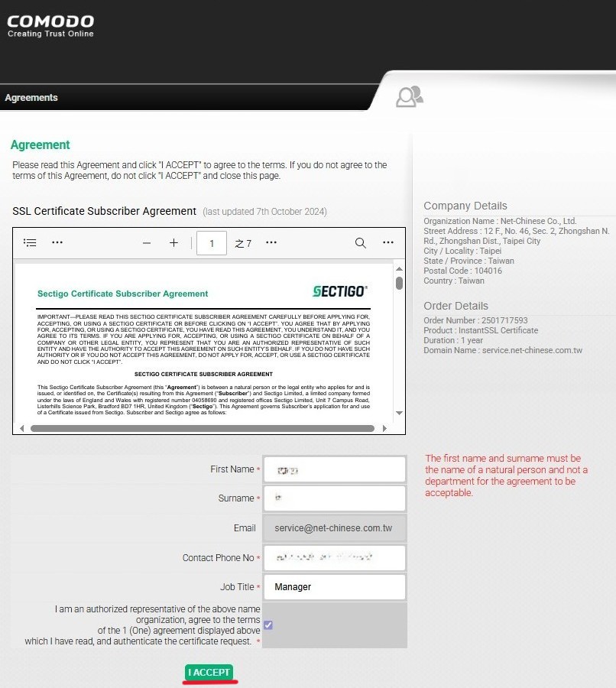
Task: Open PDF search with magnifier icon
Action: (x=360, y=243)
